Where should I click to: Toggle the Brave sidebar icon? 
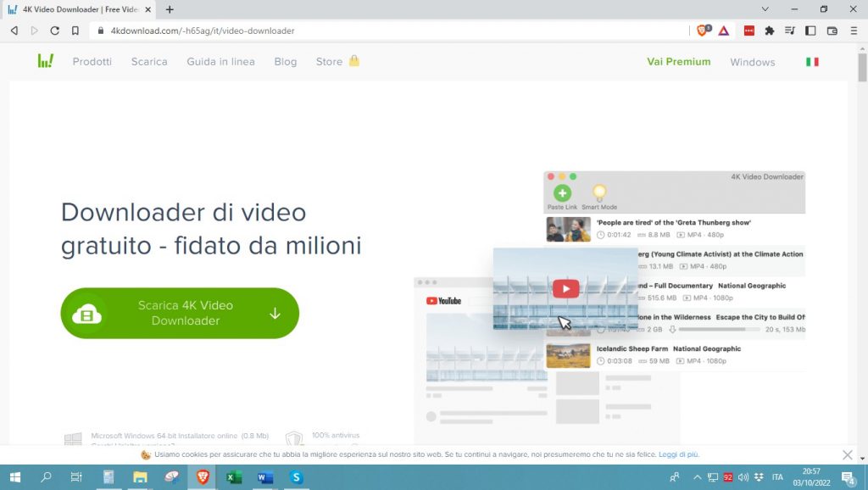[811, 30]
